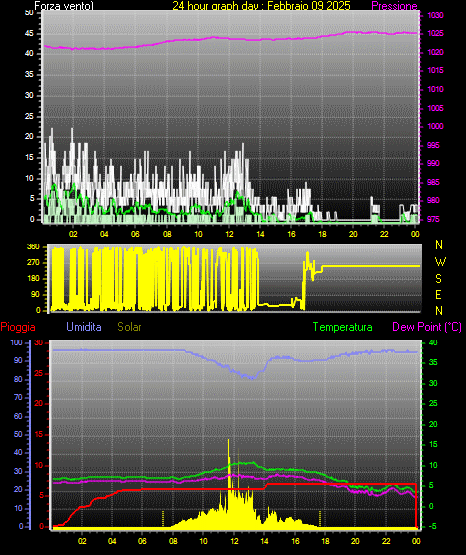Click 06 on bottom graph time axis
The height and width of the screenshot is (555, 466).
coord(142,541)
